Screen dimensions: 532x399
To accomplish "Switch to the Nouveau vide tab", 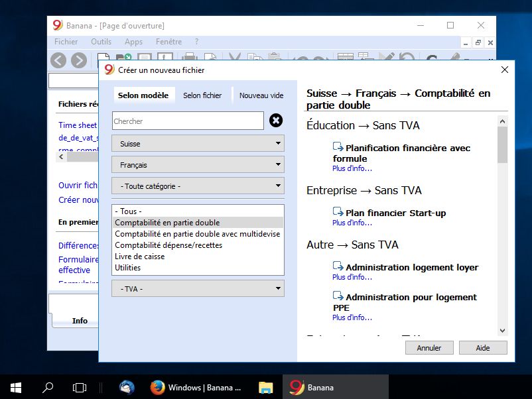I will 261,95.
